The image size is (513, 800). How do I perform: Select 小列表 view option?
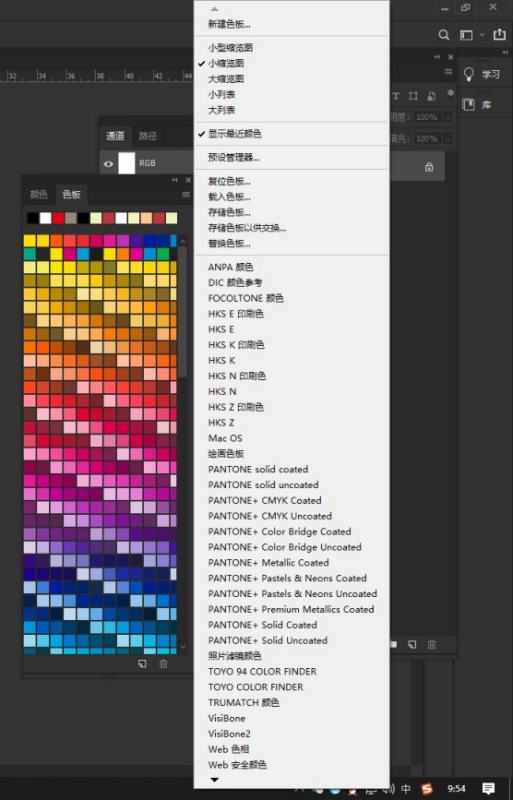(x=222, y=94)
